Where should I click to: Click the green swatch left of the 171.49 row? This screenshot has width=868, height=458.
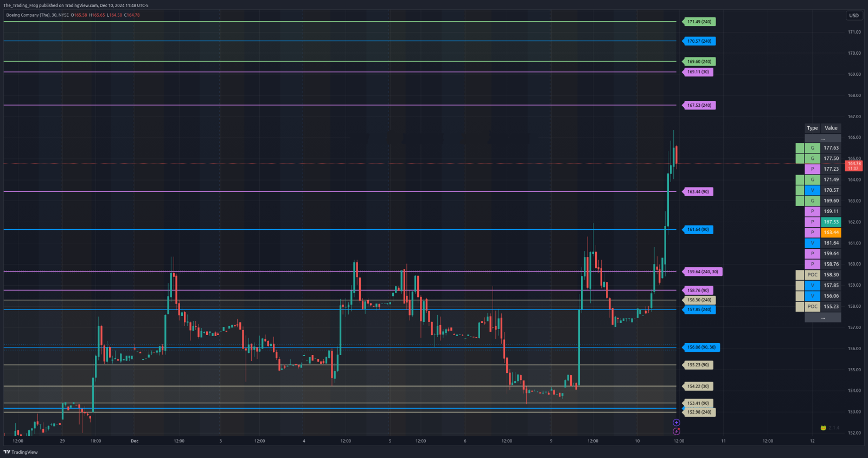click(x=800, y=180)
